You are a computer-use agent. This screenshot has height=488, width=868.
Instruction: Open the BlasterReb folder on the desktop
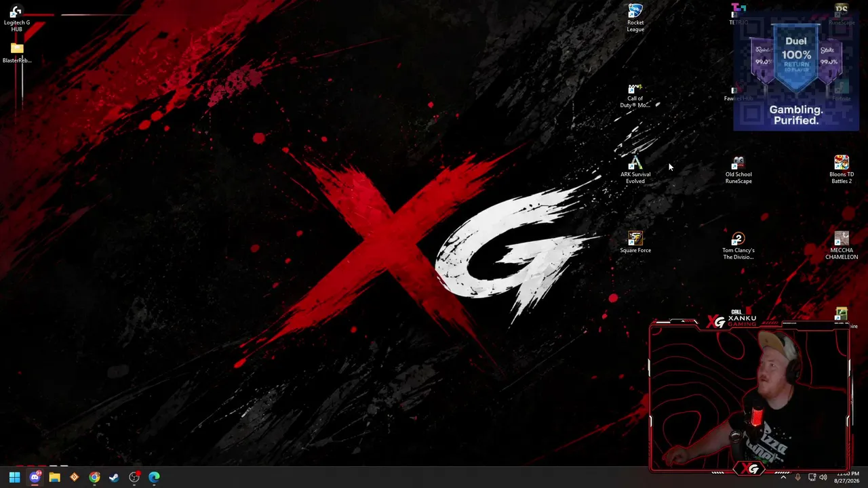(16, 53)
